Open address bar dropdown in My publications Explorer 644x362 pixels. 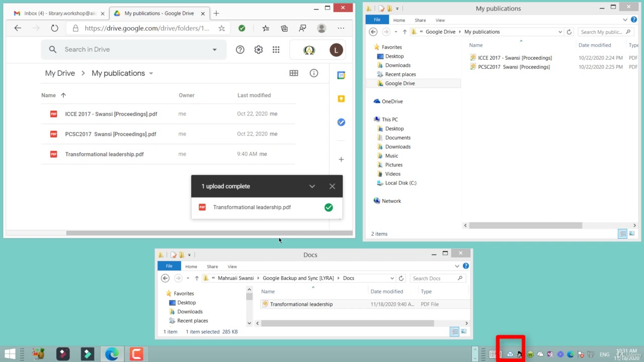[x=560, y=32]
